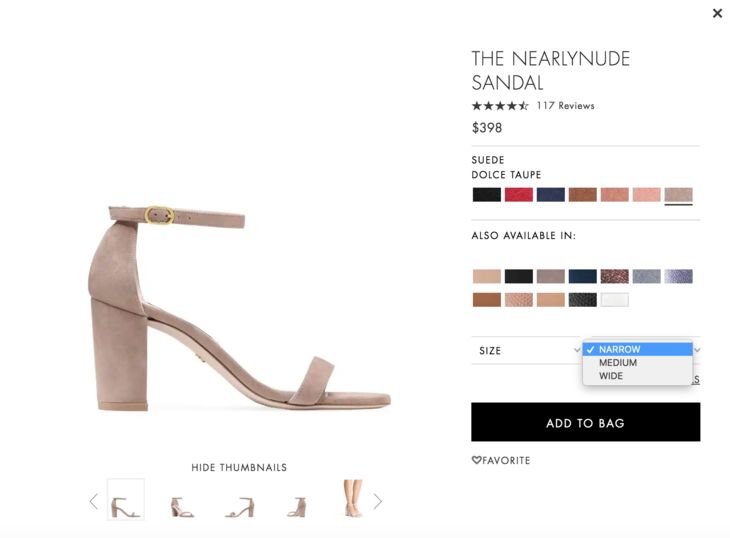Choose Medium width option
Viewport: 730px width, 538px height.
click(618, 363)
